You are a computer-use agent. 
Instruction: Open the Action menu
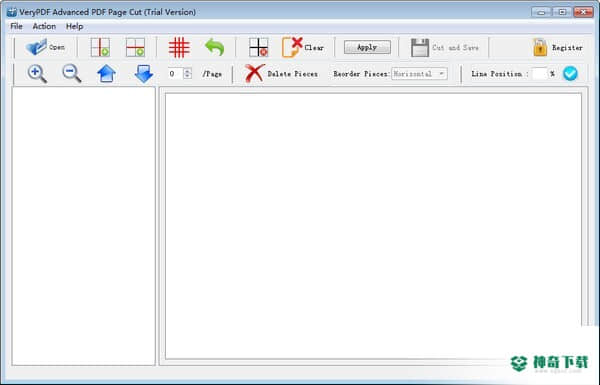(x=44, y=26)
